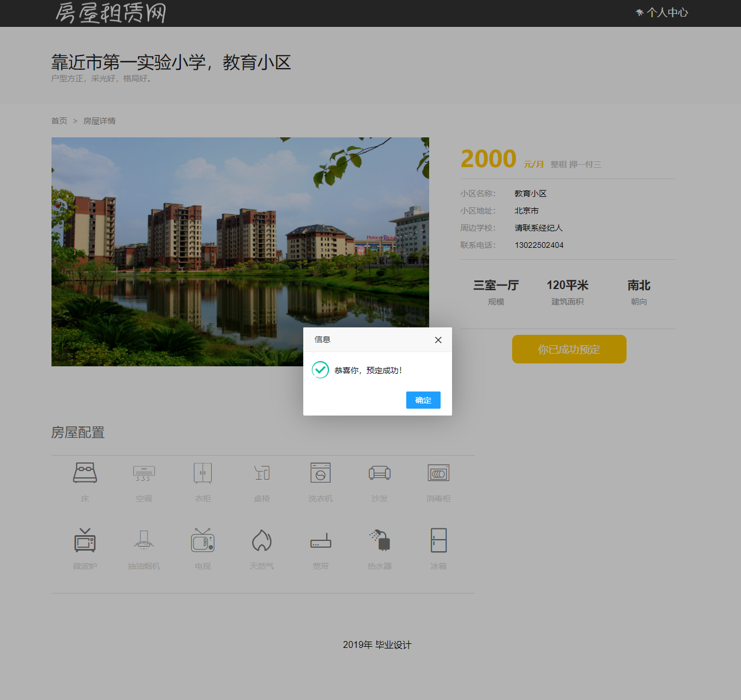Click the wardrobe (衣柜) icon
Viewport: 741px width, 700px height.
[203, 473]
